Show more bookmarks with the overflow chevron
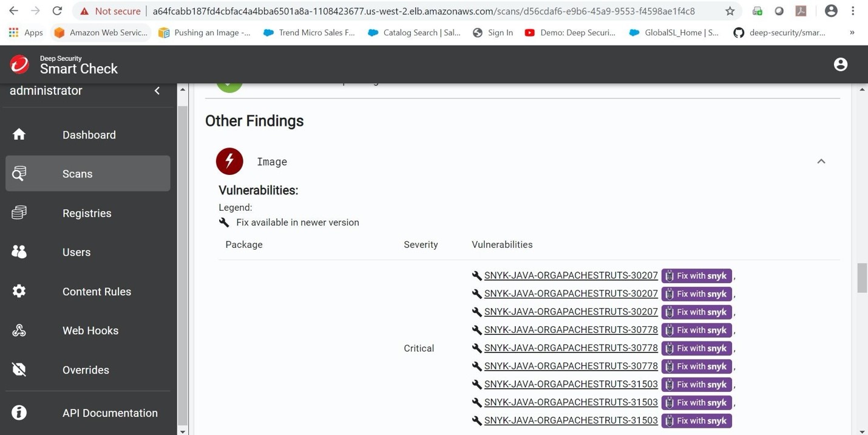 pyautogui.click(x=852, y=33)
